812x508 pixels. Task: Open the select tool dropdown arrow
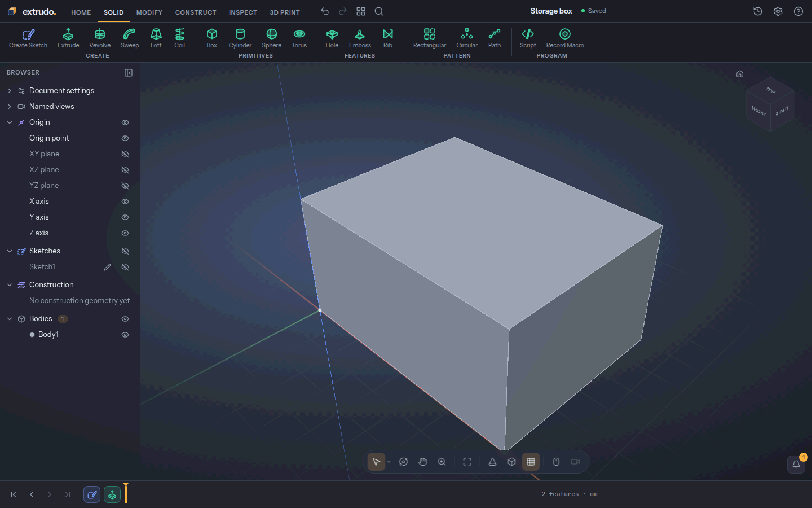(x=389, y=462)
